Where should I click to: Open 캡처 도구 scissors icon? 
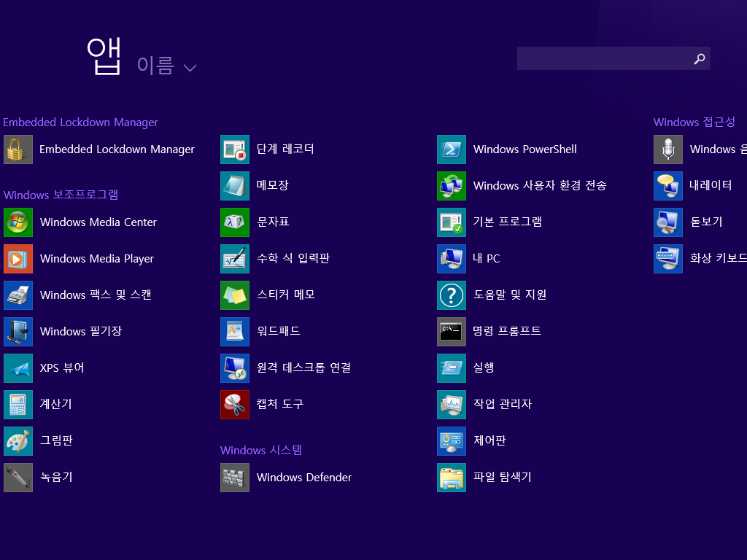(x=235, y=404)
